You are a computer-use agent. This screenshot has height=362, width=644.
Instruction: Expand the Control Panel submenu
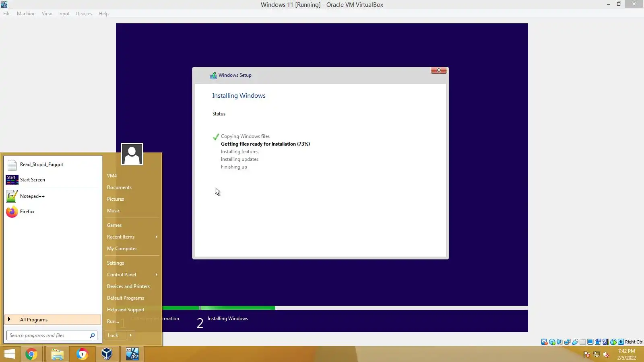pos(132,275)
